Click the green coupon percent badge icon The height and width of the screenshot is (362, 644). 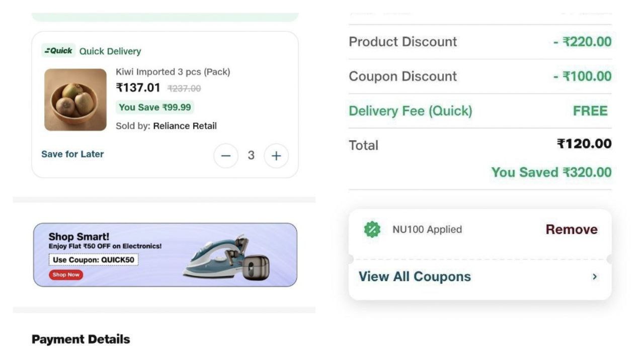pos(372,230)
